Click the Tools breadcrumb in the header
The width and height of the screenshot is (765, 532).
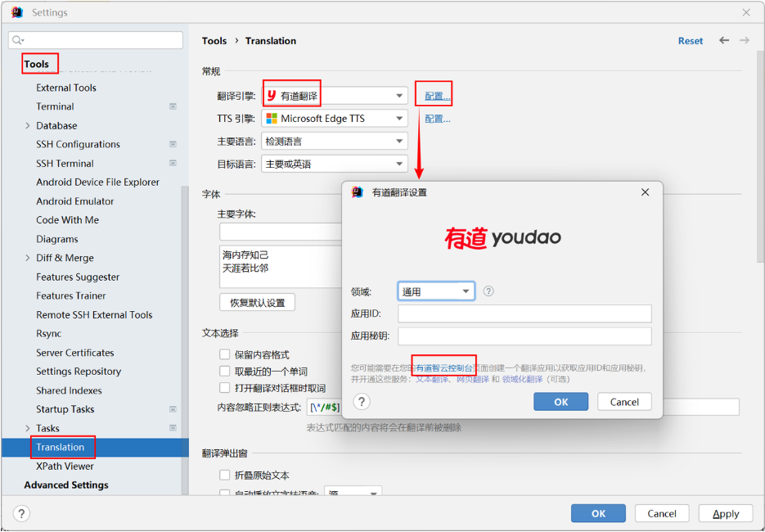(214, 41)
